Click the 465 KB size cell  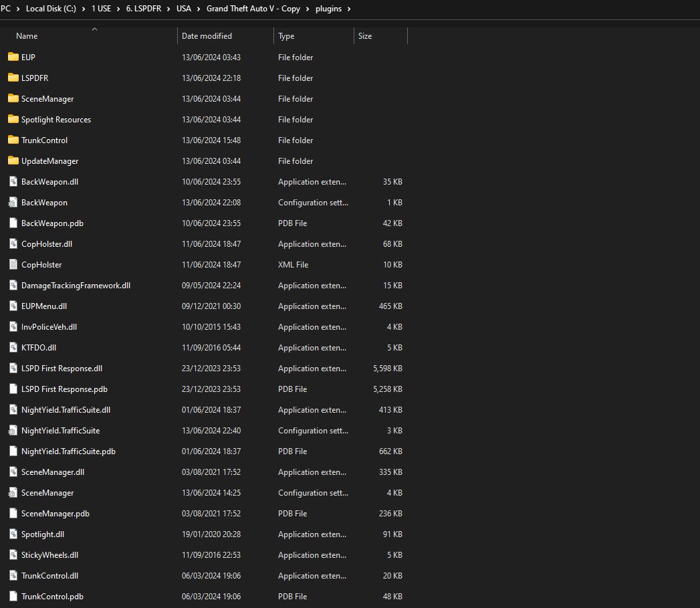390,306
